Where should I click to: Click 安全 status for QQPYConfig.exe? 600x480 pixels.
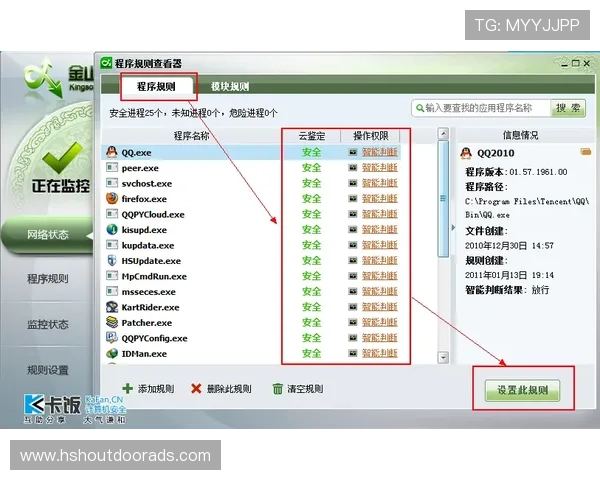point(311,338)
